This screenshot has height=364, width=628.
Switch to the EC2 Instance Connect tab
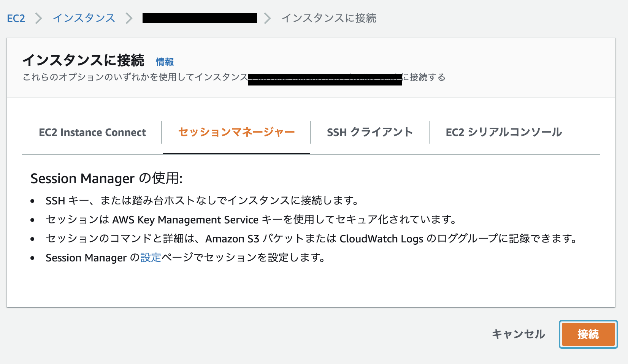92,132
